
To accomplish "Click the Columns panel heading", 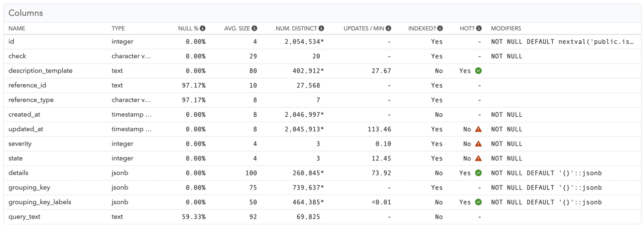I will pos(26,13).
